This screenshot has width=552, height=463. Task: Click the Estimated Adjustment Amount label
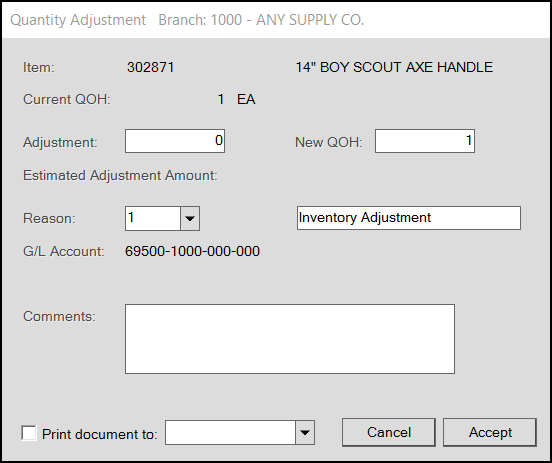[x=120, y=175]
